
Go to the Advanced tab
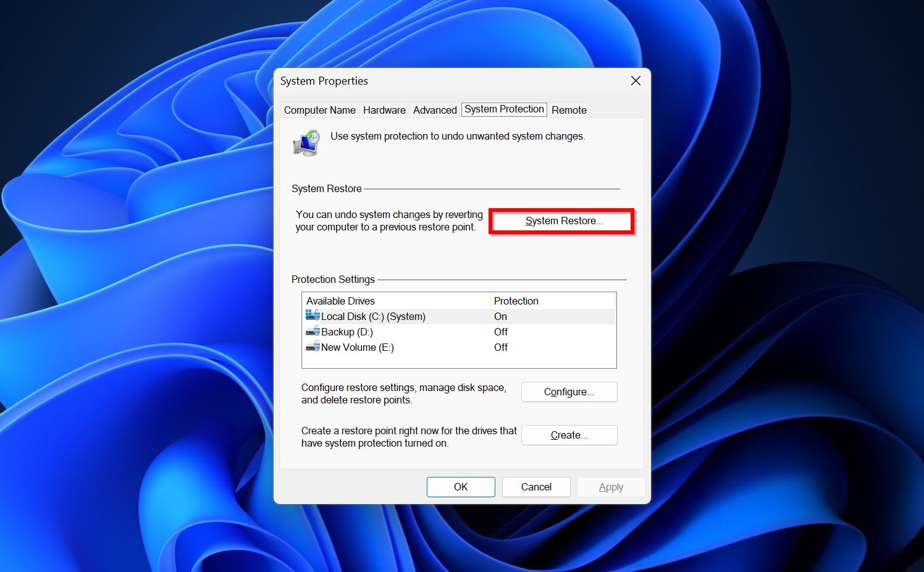[x=435, y=110]
